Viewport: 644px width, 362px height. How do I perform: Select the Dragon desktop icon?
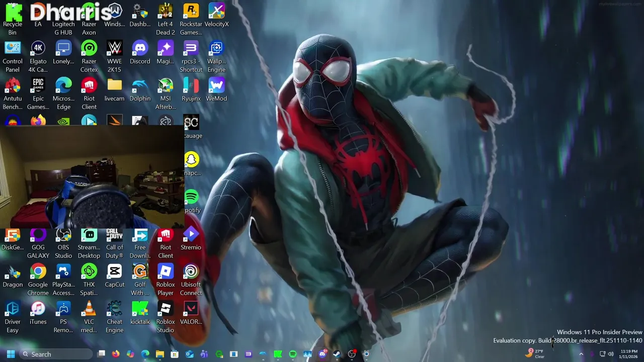(x=13, y=276)
